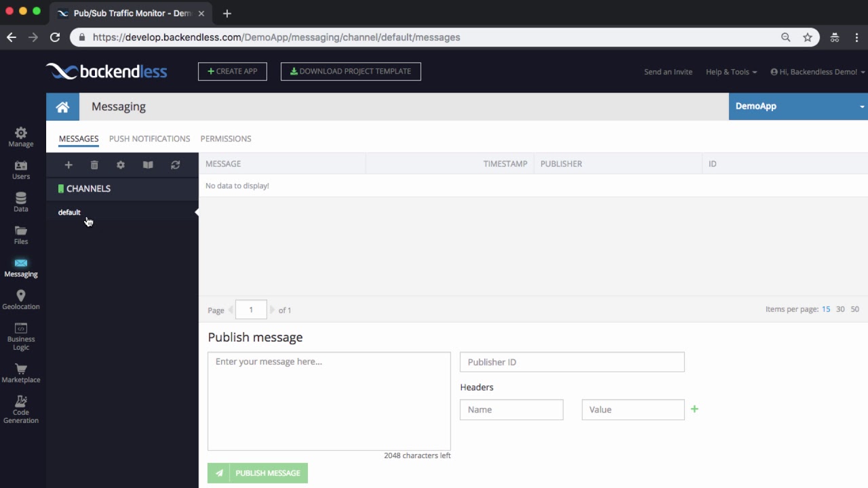Viewport: 868px width, 488px height.
Task: Set items per page to 50
Action: point(854,309)
